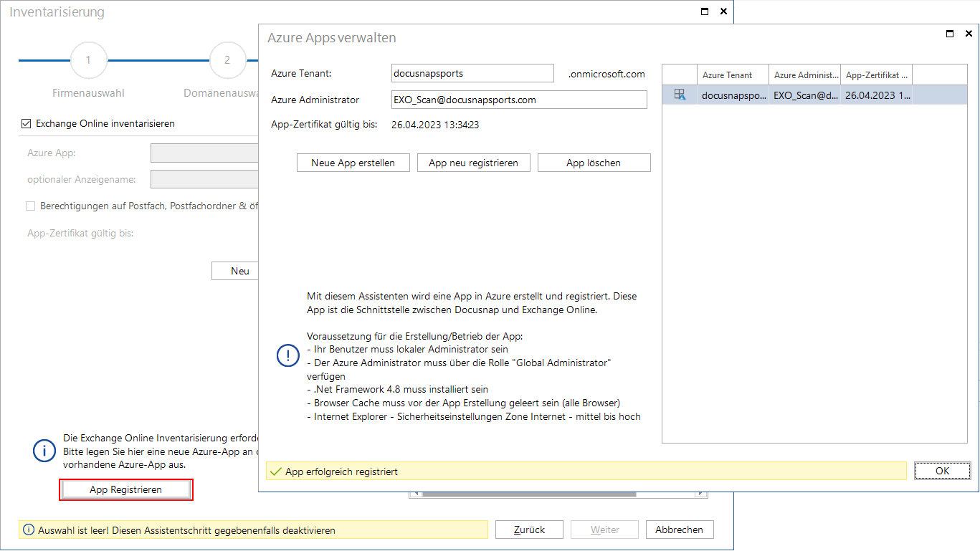The image size is (980, 551).
Task: Maximize the 'Azure Apps verwalten' dialog
Action: click(x=950, y=34)
